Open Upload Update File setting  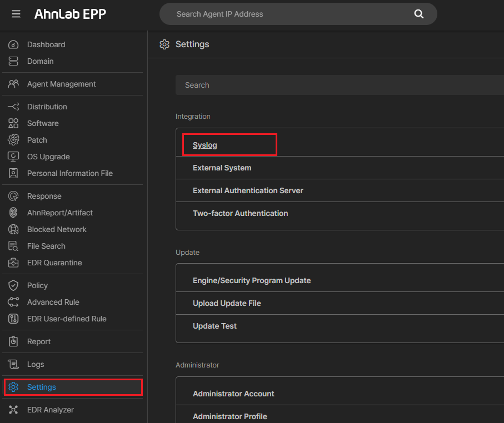(x=227, y=303)
